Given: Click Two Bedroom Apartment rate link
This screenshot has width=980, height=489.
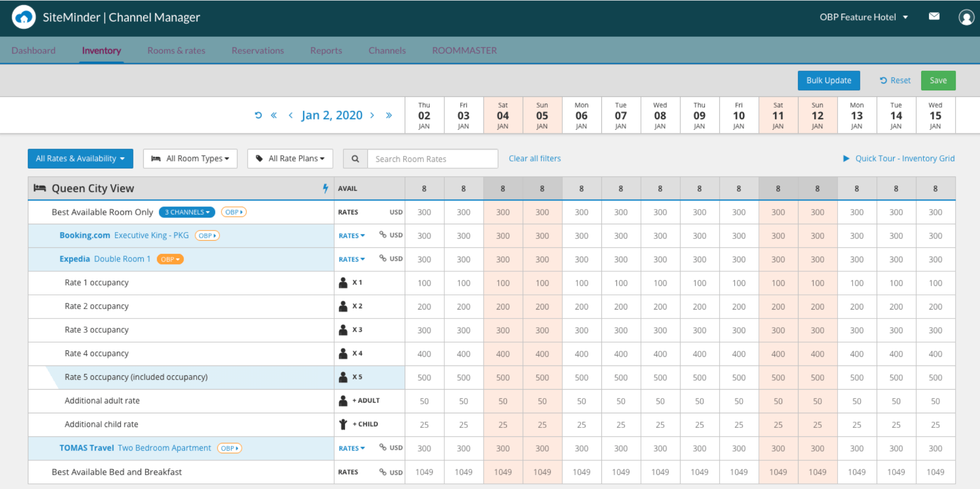Looking at the screenshot, I should point(164,448).
